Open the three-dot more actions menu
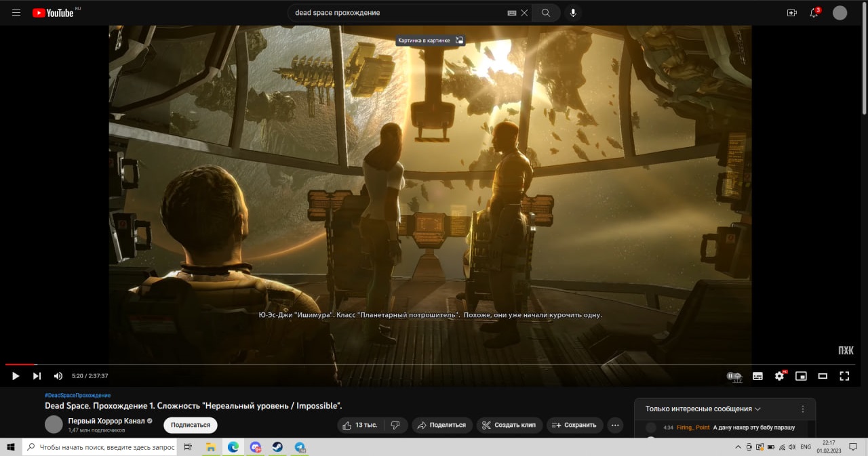The height and width of the screenshot is (456, 868). (615, 425)
